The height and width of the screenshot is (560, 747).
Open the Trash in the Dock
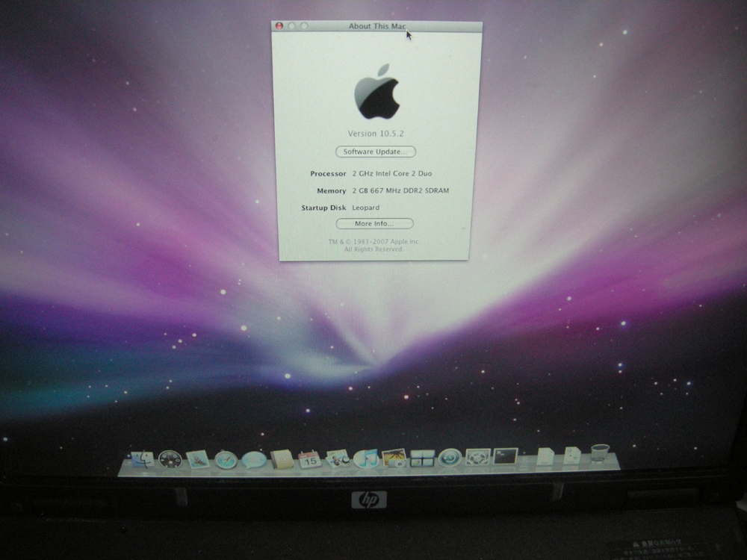pos(600,453)
